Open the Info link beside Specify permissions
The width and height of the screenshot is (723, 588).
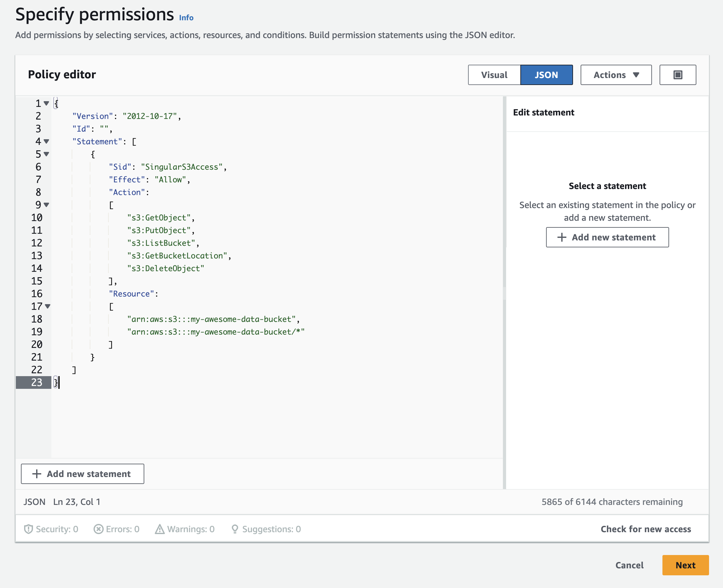[186, 18]
